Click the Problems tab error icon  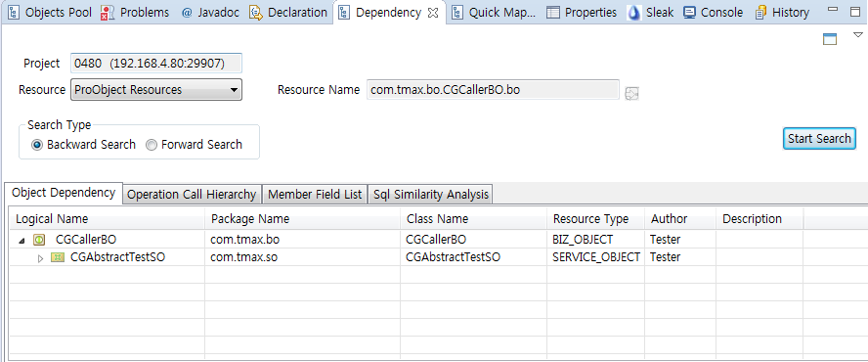pyautogui.click(x=108, y=13)
